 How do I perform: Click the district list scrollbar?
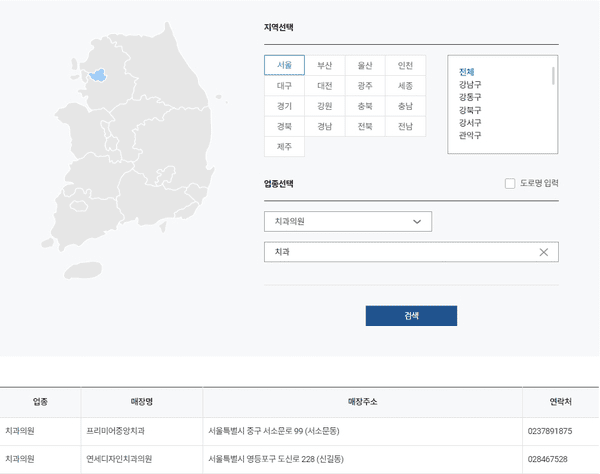(x=553, y=76)
